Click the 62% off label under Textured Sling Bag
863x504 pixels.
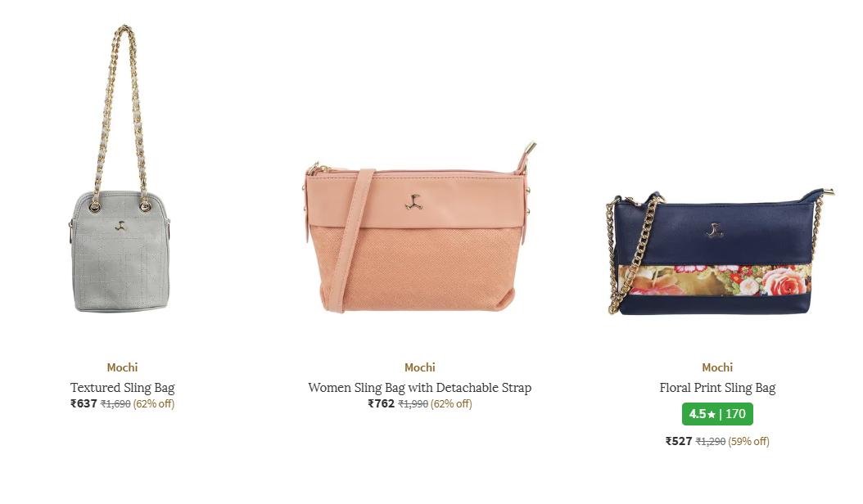coord(154,404)
